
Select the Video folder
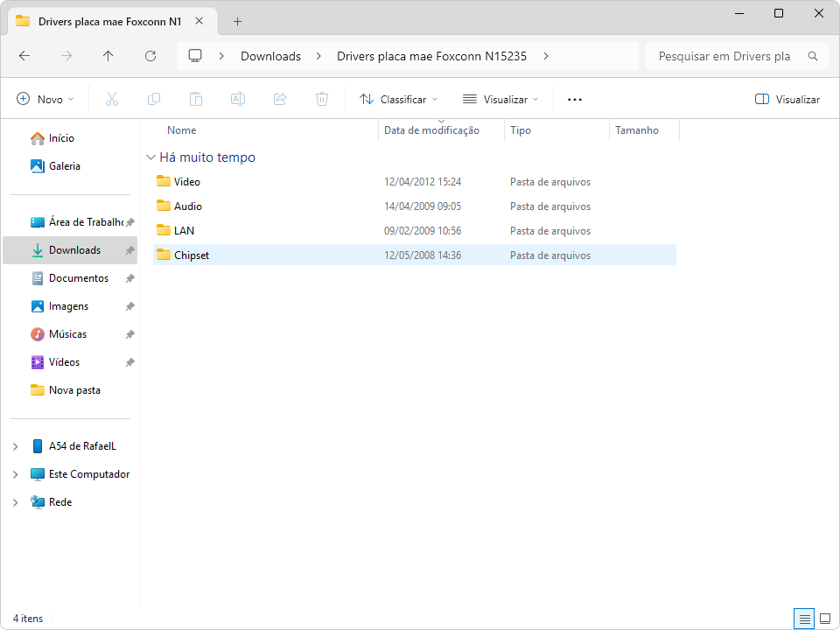[x=415, y=182]
